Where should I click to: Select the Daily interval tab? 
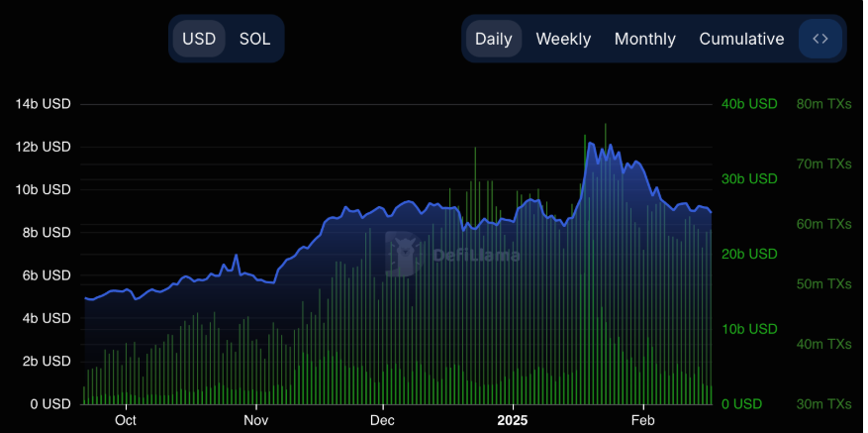(493, 39)
